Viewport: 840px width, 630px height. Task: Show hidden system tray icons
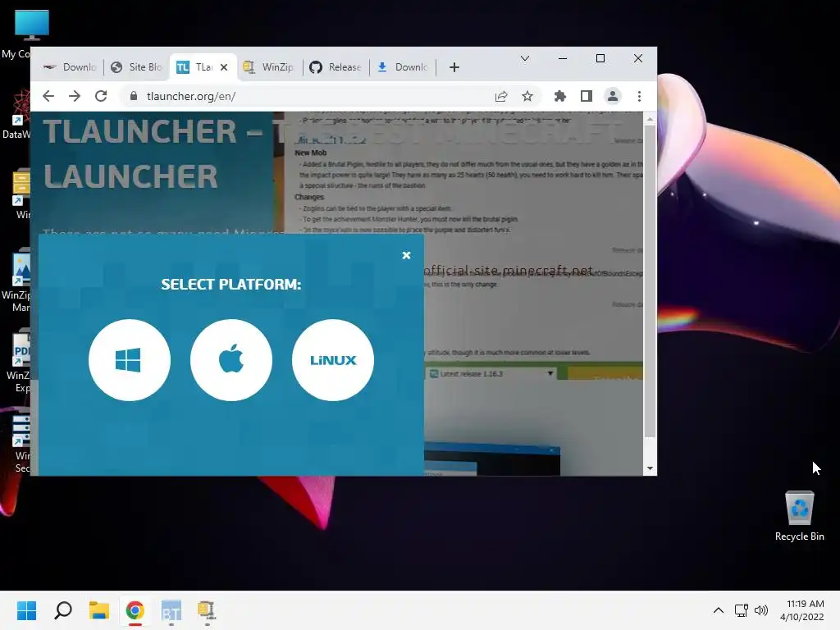tap(719, 610)
